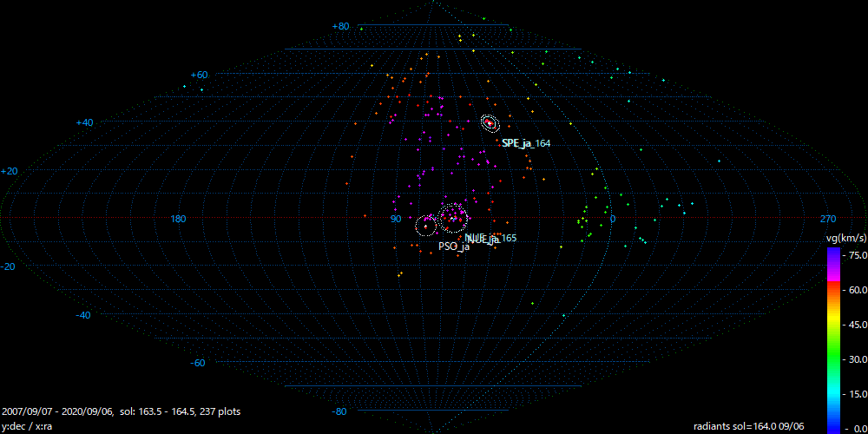Click the 180 right ascension label
Image resolution: width=868 pixels, height=434 pixels.
(x=178, y=219)
